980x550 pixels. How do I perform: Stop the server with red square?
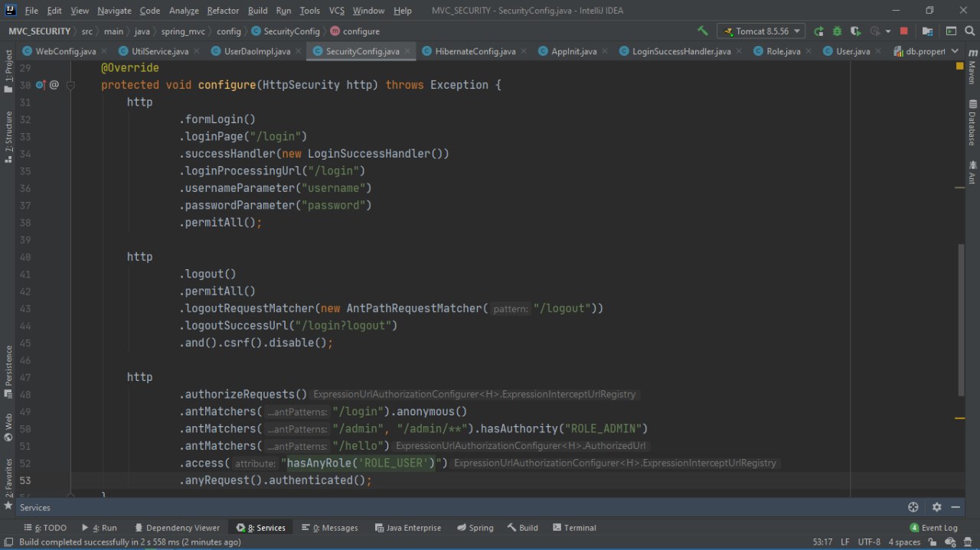pos(904,31)
